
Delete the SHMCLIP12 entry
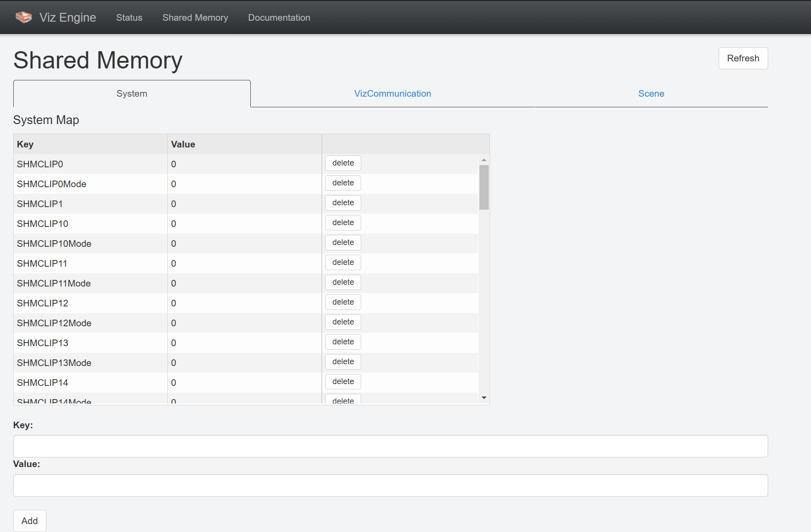point(343,302)
